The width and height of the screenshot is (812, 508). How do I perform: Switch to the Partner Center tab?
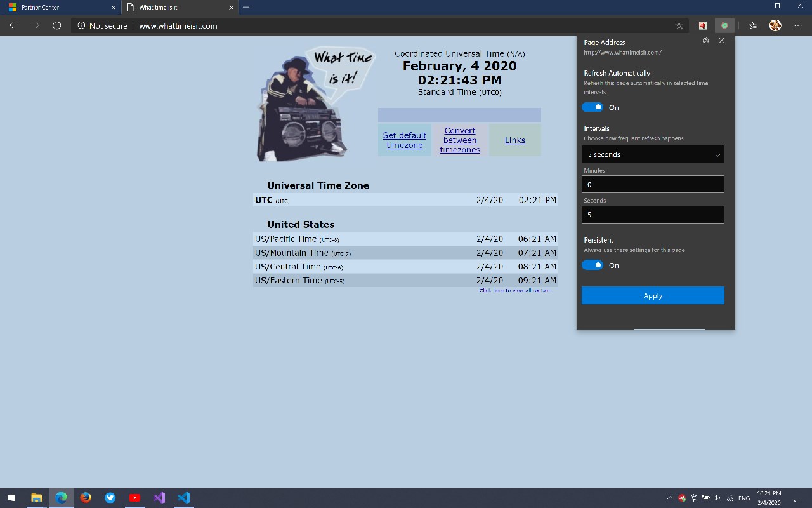click(x=60, y=8)
